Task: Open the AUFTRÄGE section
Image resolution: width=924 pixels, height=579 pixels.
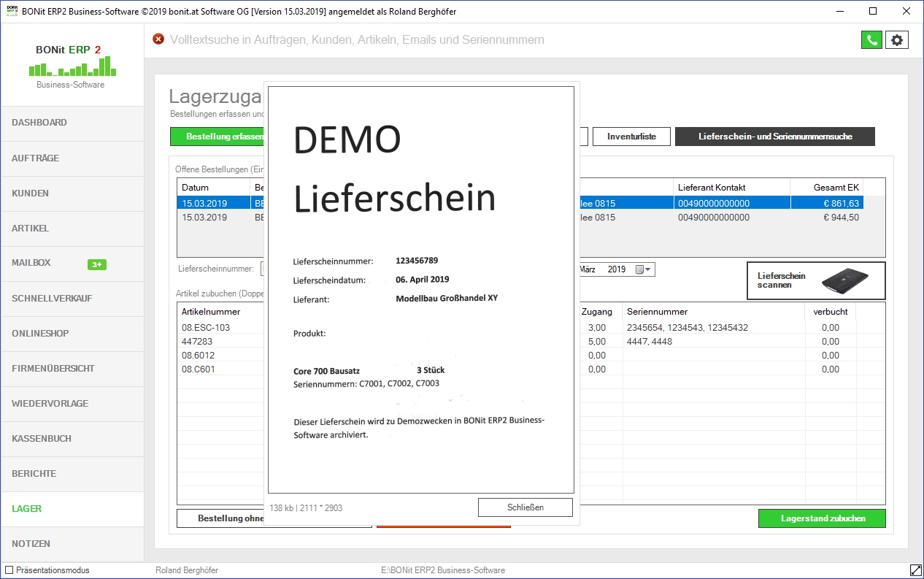Action: click(x=72, y=158)
